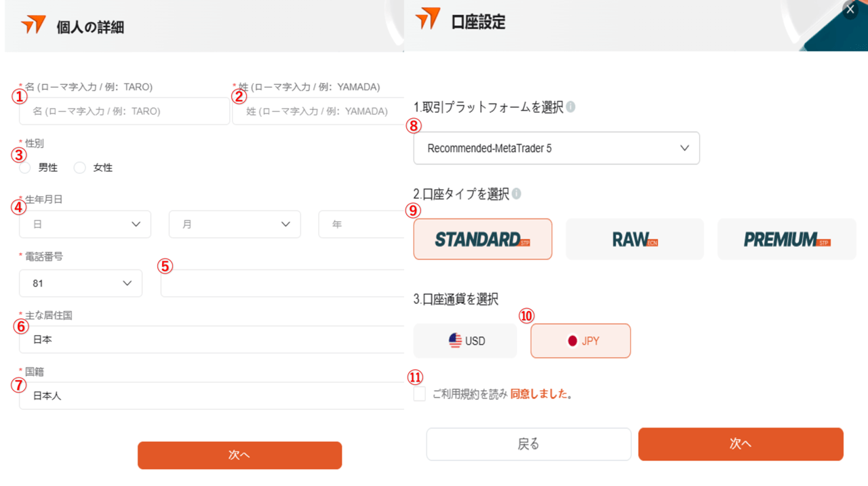This screenshot has width=868, height=486.
Task: Click the 戻る back button
Action: click(529, 444)
